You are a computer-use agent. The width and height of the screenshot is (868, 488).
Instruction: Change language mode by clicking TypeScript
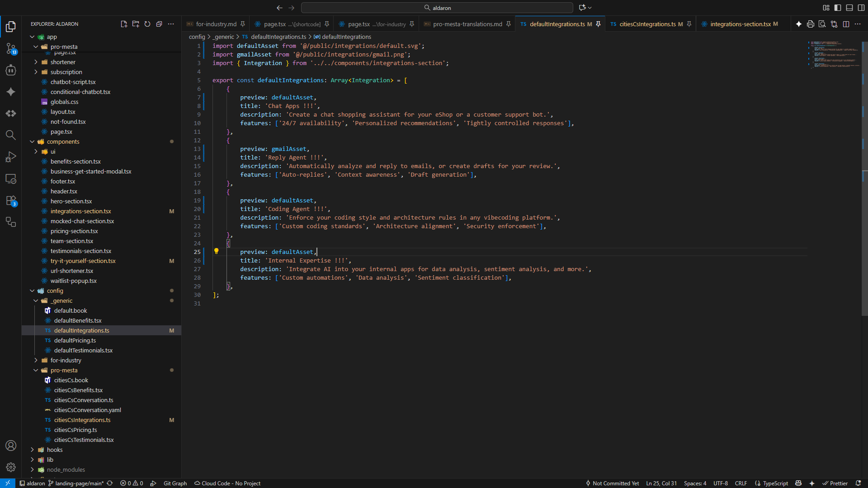point(774,483)
